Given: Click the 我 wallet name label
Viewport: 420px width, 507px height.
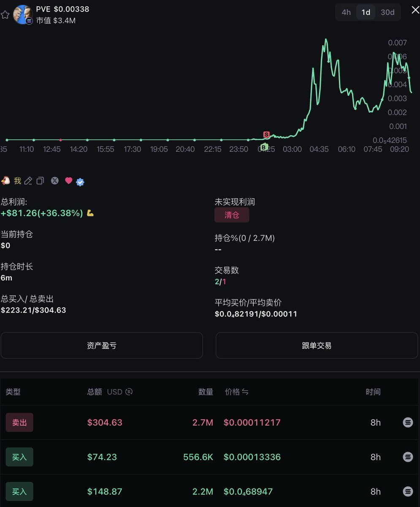Looking at the screenshot, I should pyautogui.click(x=18, y=181).
